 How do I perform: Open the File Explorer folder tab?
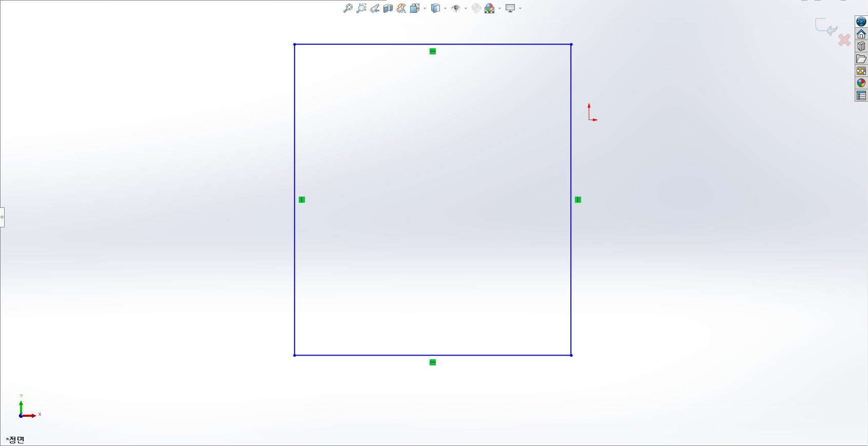pyautogui.click(x=861, y=59)
